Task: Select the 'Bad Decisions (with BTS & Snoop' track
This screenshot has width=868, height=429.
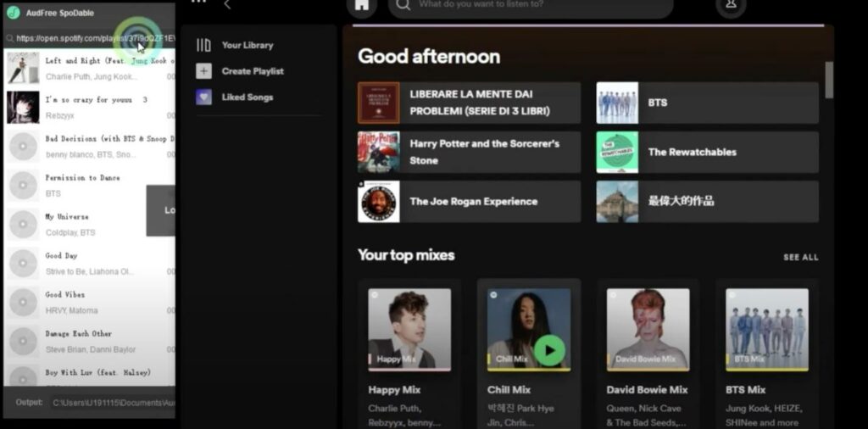Action: pyautogui.click(x=90, y=146)
